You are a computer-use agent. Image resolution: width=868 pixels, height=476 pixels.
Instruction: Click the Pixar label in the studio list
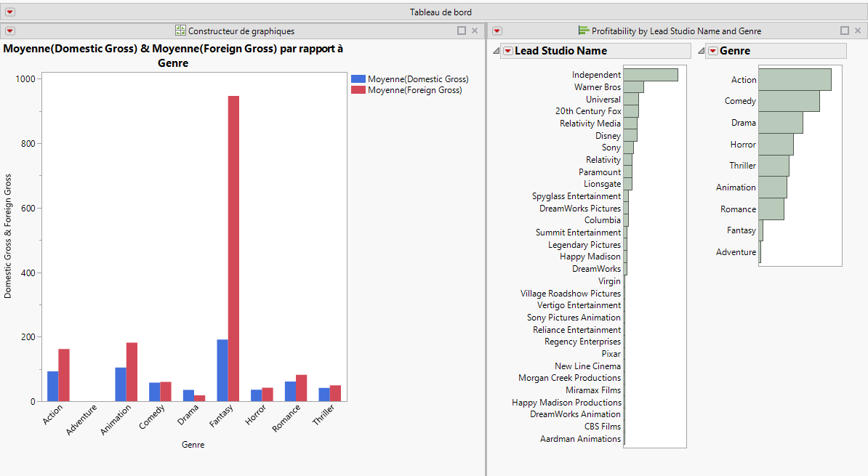click(x=611, y=354)
